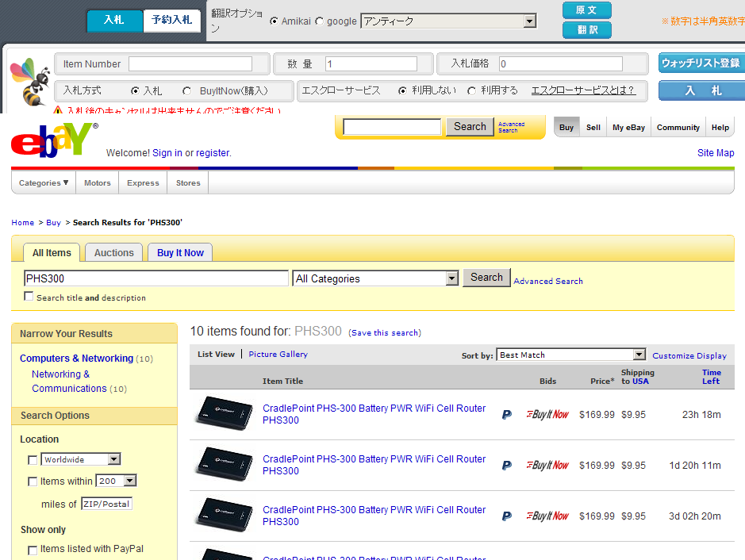Click the ウォッチリスト登録 button
Image resolution: width=745 pixels, height=560 pixels.
coord(701,63)
